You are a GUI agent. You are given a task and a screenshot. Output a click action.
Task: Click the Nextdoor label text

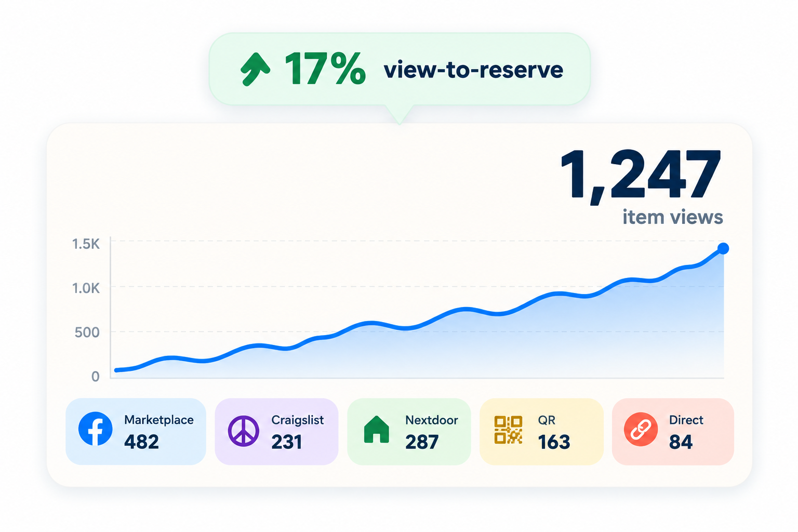(432, 420)
